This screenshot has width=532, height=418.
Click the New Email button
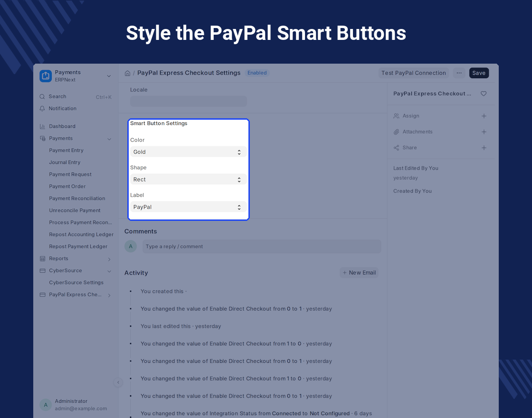click(359, 273)
